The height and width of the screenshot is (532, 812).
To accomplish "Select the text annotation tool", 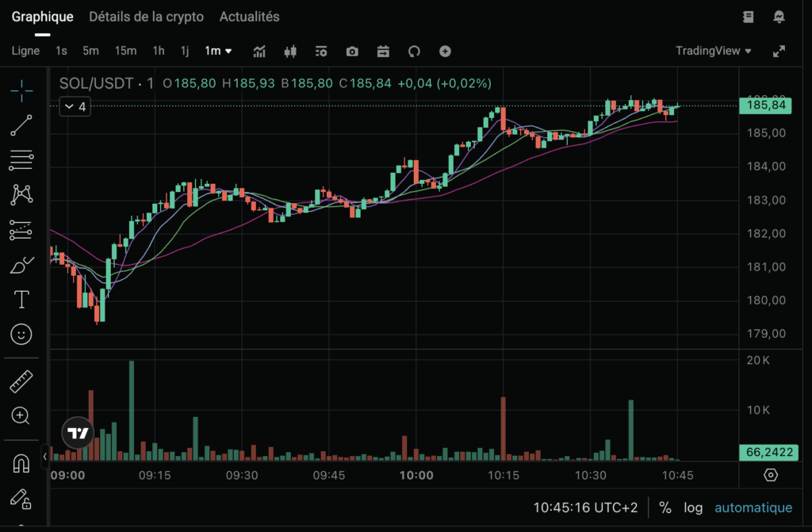I will coord(21,299).
